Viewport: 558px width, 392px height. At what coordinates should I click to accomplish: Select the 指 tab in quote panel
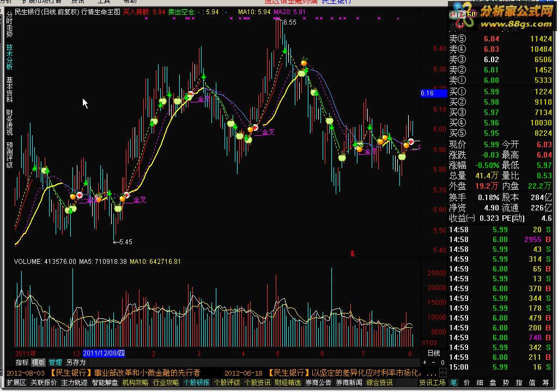tap(519, 383)
